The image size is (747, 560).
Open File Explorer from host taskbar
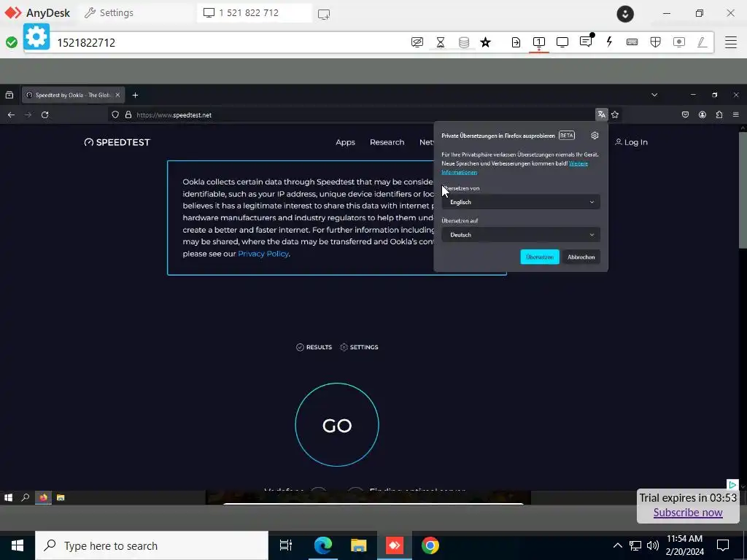pos(358,545)
